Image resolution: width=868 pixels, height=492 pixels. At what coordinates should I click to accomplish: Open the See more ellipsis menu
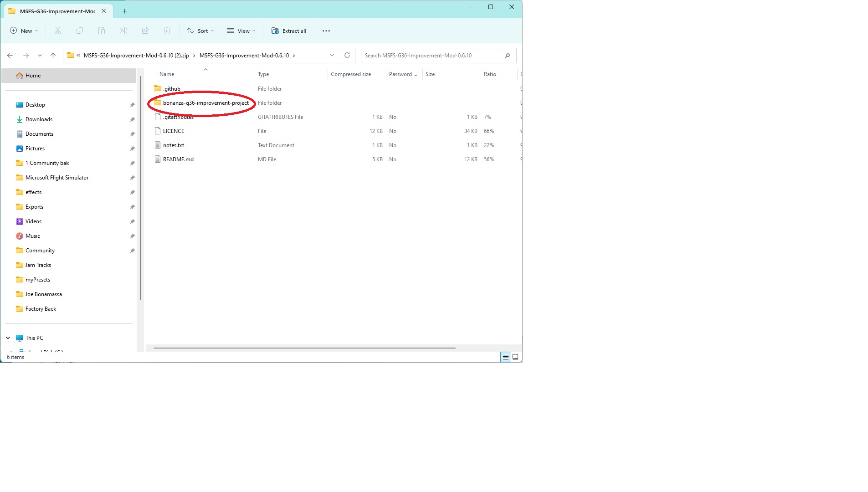pyautogui.click(x=326, y=31)
